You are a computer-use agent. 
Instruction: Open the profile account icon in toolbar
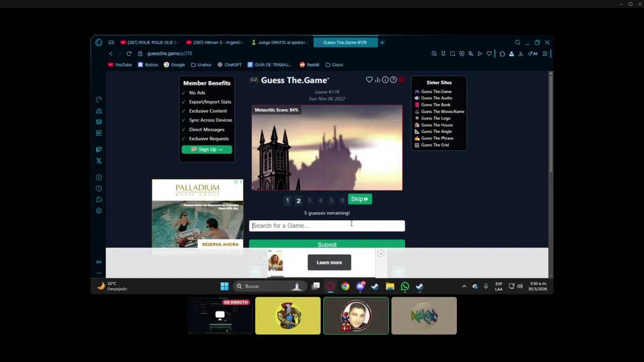tap(511, 54)
